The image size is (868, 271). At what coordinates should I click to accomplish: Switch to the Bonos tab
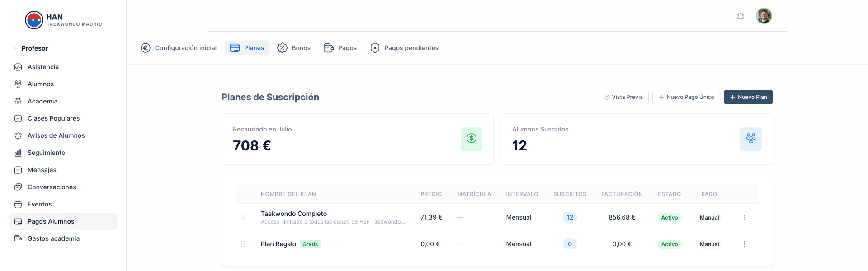click(294, 48)
